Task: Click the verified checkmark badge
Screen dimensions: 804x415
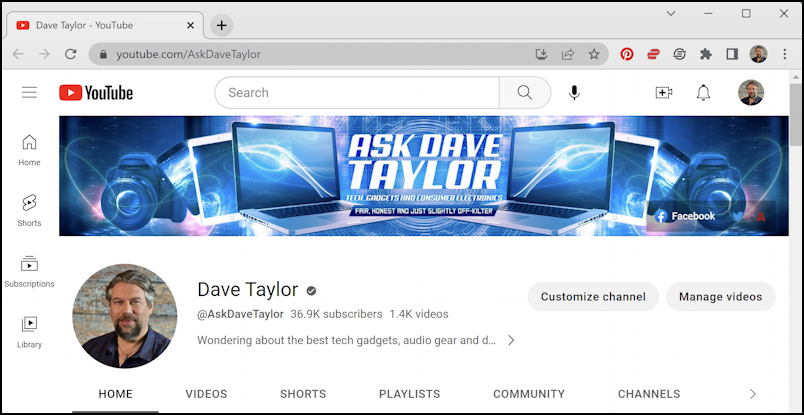Action: point(311,291)
